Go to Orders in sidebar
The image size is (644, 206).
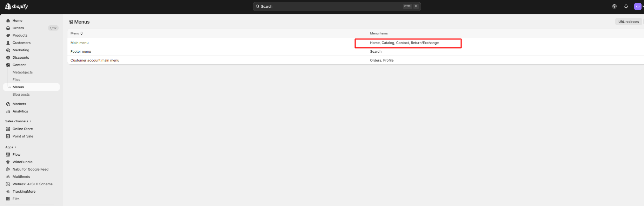pyautogui.click(x=18, y=28)
